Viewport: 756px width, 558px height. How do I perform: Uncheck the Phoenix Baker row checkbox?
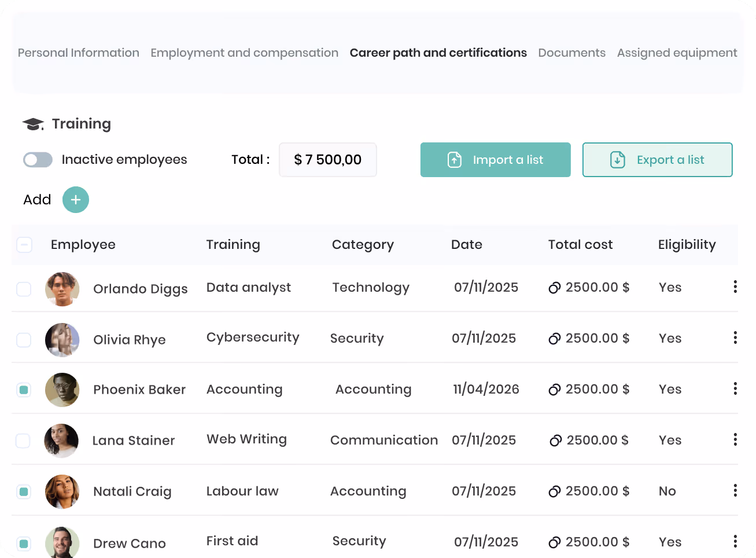24,390
